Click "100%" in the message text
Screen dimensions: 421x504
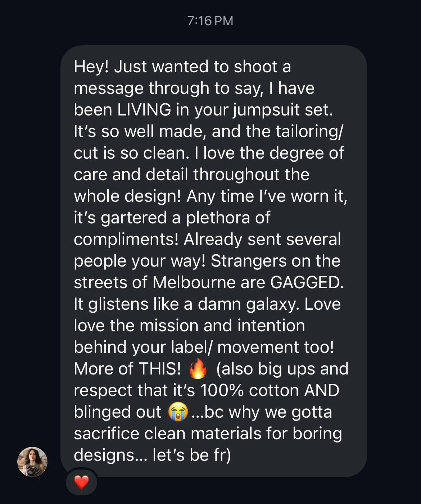click(222, 391)
